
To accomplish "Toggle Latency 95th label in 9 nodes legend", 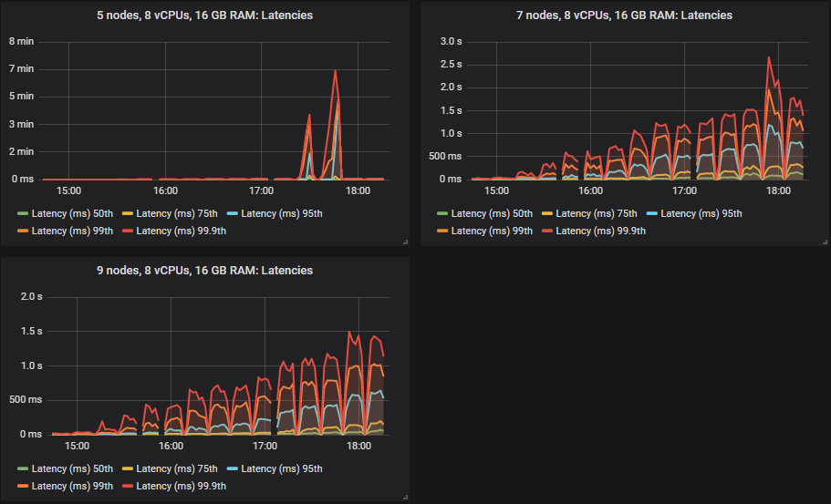I will 275,468.
